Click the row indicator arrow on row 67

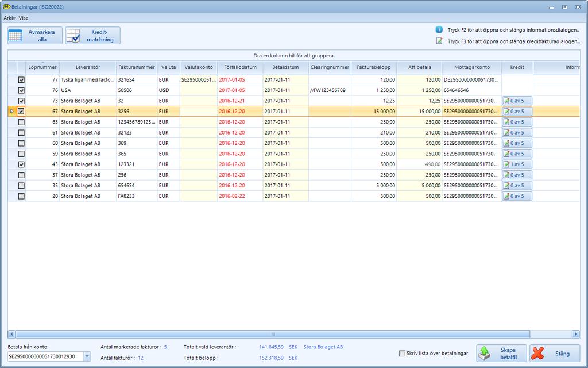11,111
